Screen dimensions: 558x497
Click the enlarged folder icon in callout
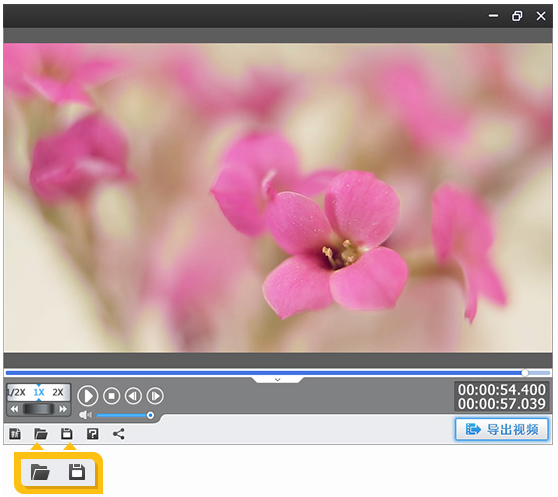click(x=40, y=472)
